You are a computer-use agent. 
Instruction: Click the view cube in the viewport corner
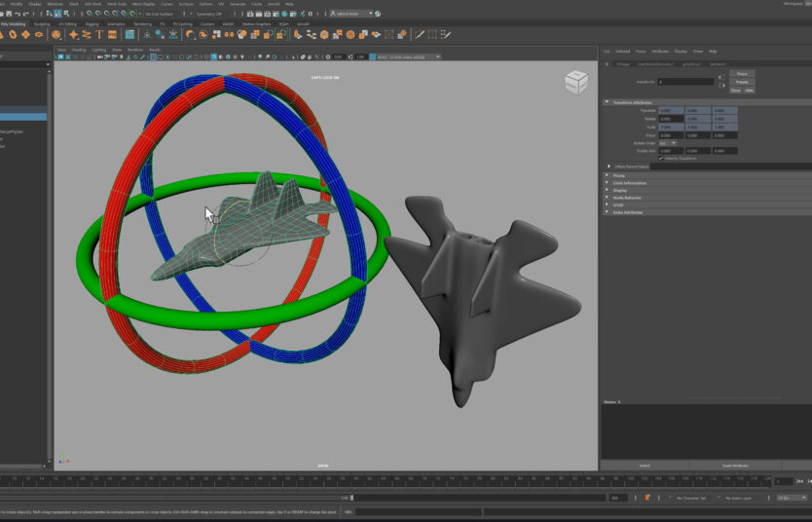(576, 81)
